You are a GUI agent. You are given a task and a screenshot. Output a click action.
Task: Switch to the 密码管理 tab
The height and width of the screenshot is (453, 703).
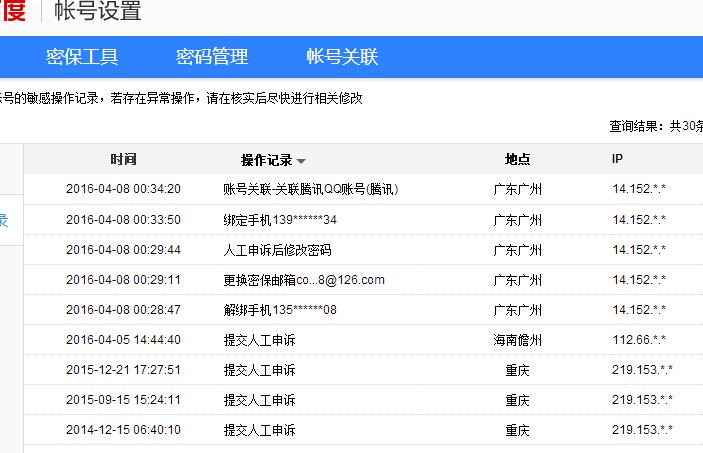(212, 57)
